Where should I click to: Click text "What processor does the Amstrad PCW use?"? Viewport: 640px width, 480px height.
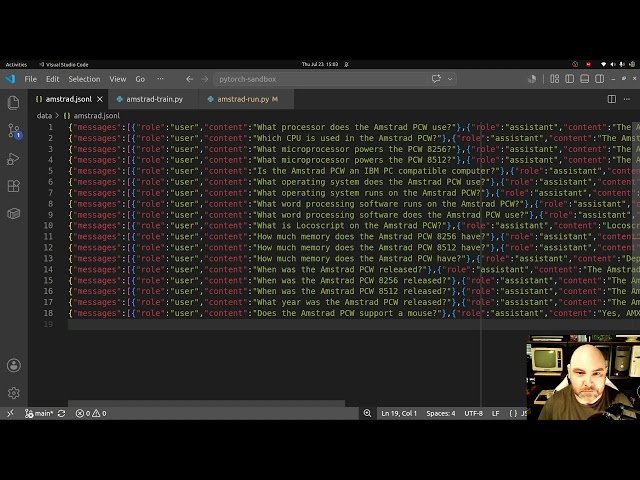354,127
